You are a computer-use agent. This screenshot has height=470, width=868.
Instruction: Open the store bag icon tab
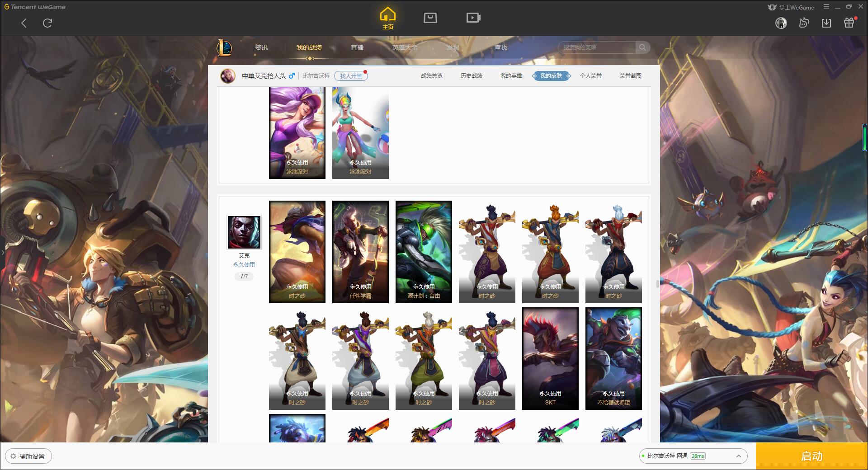coord(430,18)
